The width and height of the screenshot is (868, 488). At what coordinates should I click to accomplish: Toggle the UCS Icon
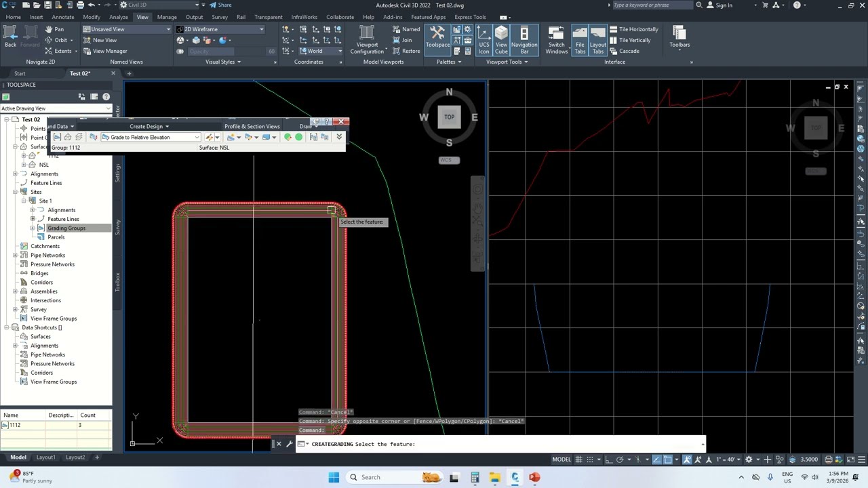tap(484, 40)
